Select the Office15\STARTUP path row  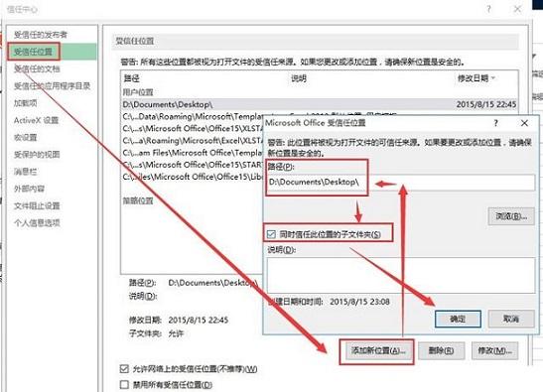[193, 165]
